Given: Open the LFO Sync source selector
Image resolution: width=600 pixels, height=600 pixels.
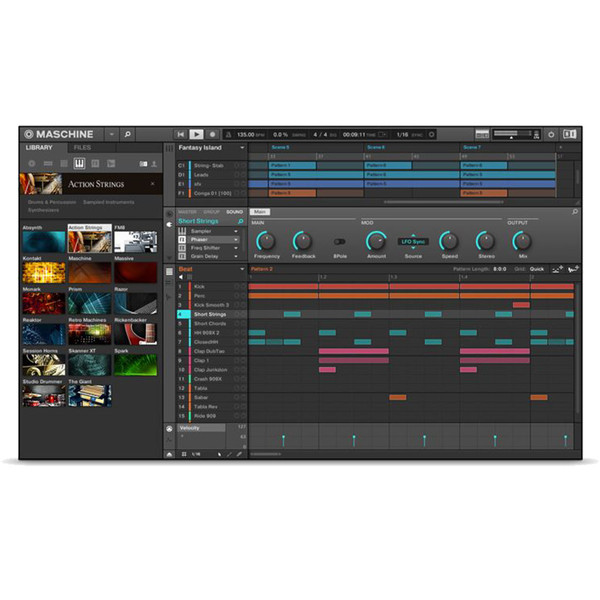Looking at the screenshot, I should (x=413, y=241).
